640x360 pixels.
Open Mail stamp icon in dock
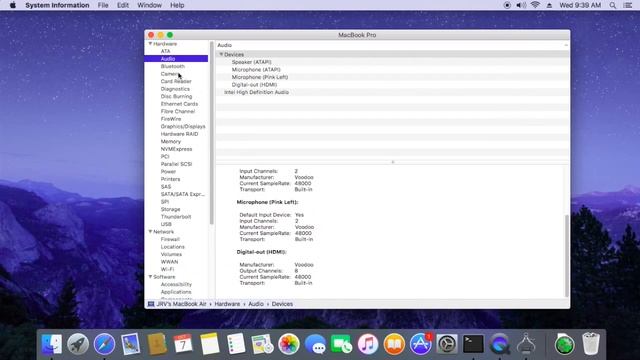click(131, 344)
